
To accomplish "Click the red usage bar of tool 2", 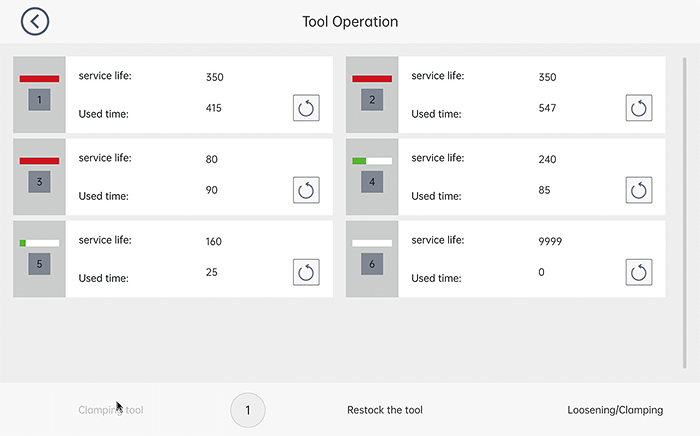I will 372,78.
